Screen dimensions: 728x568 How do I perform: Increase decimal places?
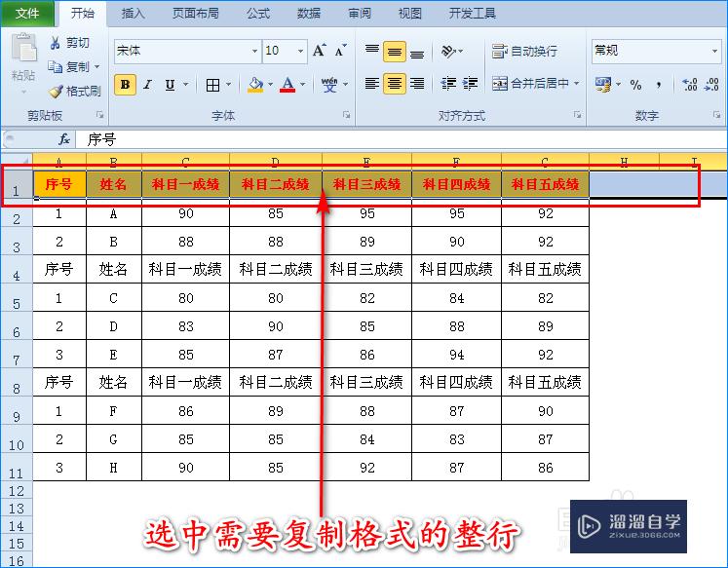689,85
